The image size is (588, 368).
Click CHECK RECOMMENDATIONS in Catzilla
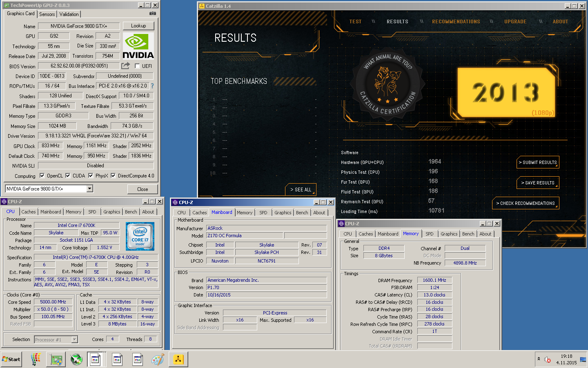pyautogui.click(x=526, y=203)
